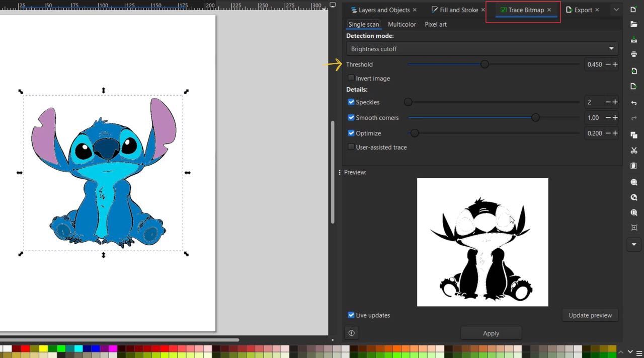Click the Threshold slider handle
The width and height of the screenshot is (644, 358).
[485, 64]
